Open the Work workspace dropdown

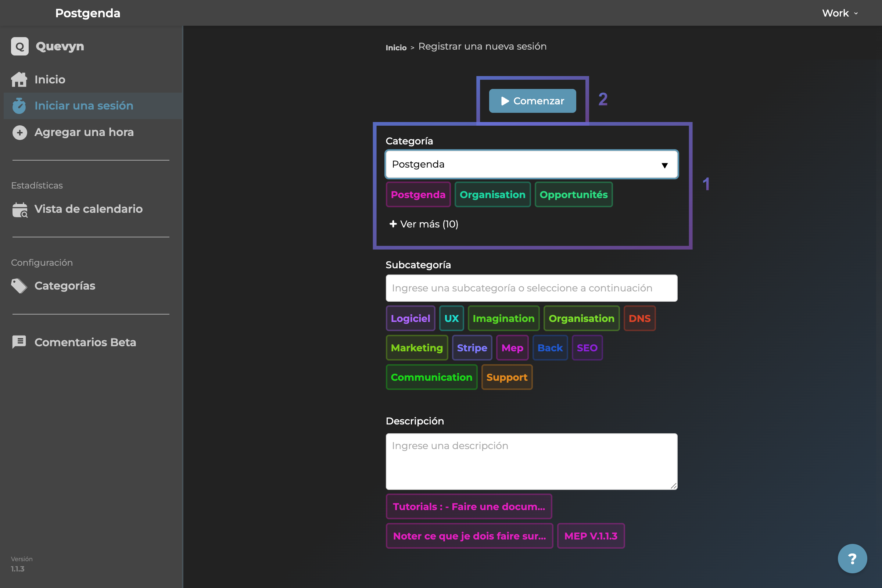(840, 13)
